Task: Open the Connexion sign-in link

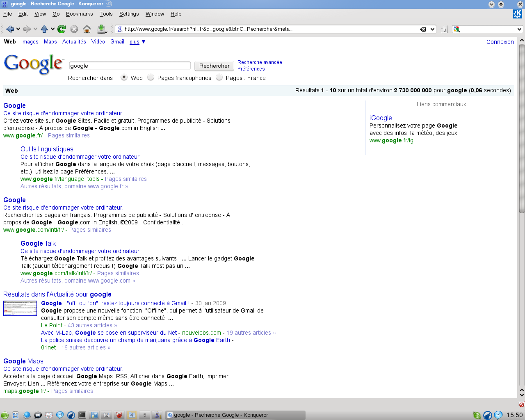Action: click(500, 42)
